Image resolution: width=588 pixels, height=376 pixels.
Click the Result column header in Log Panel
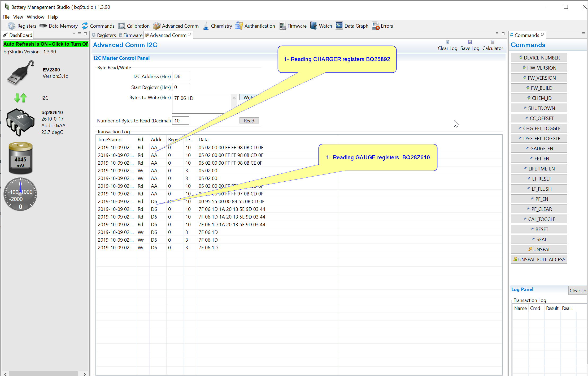[552, 308]
